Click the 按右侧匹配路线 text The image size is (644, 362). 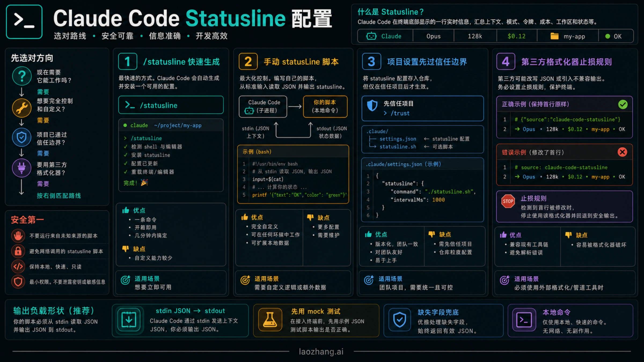[59, 196]
